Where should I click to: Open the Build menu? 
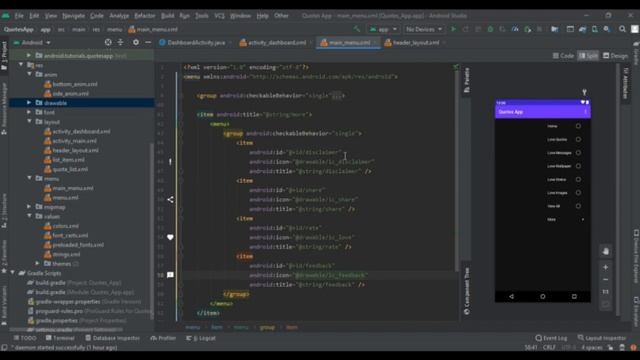tap(167, 16)
